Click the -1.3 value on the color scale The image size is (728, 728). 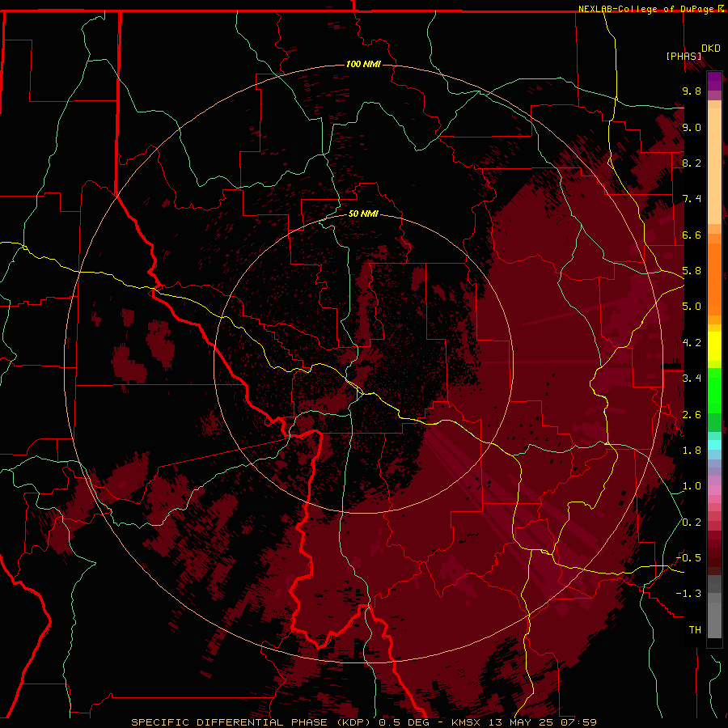688,594
